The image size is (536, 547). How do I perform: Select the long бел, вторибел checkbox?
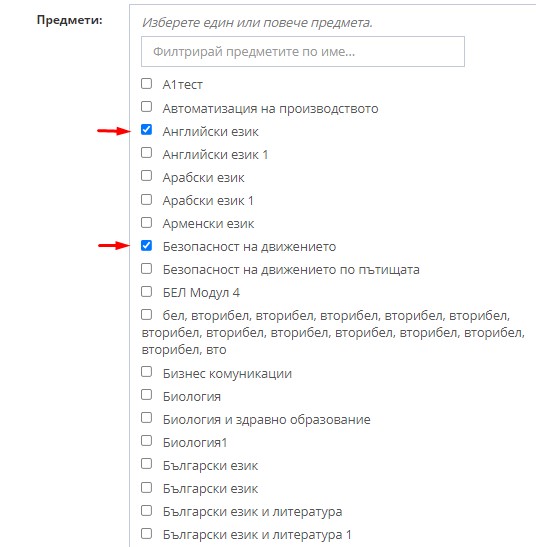pyautogui.click(x=147, y=315)
